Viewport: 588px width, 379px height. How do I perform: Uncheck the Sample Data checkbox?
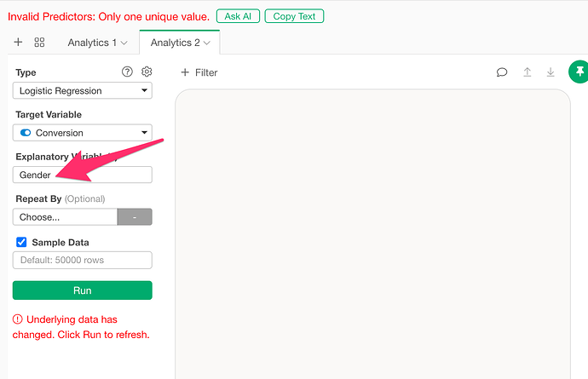[21, 242]
